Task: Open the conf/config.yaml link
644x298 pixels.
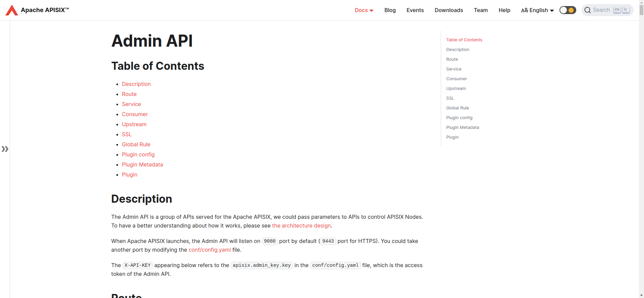Action: [210, 250]
